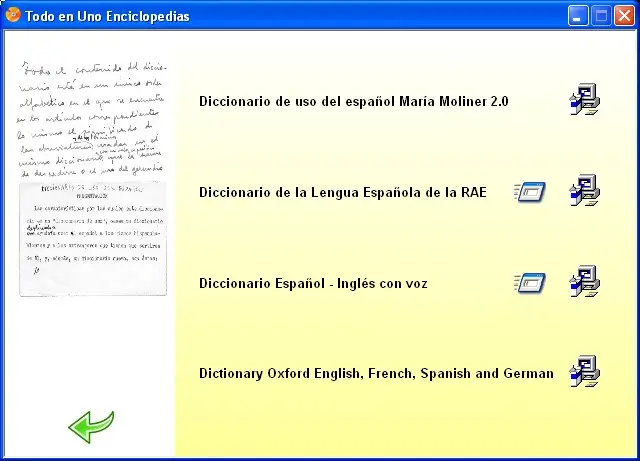Screen dimensions: 640x461
Task: Run the RAE dictionary via window icon
Action: pyautogui.click(x=530, y=192)
